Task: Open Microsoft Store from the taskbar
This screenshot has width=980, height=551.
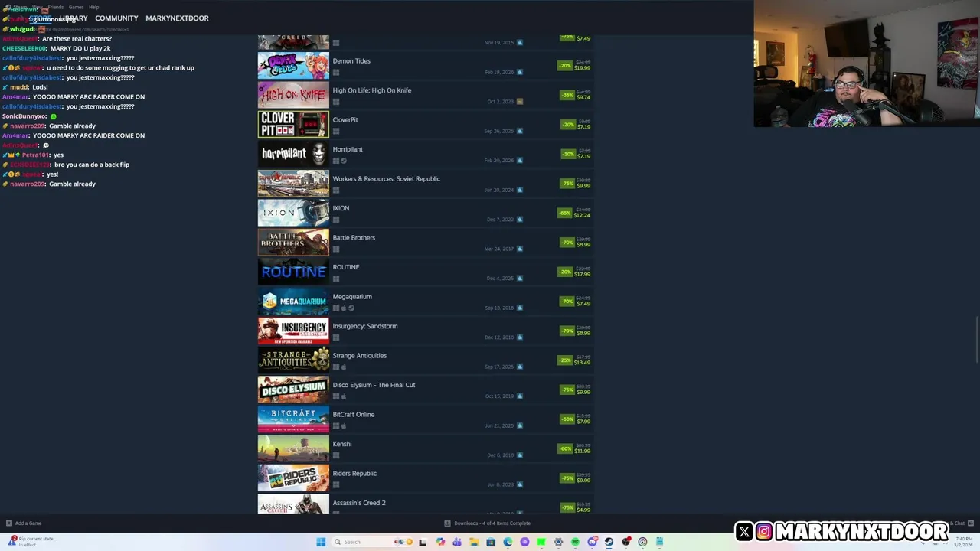Action: 491,542
